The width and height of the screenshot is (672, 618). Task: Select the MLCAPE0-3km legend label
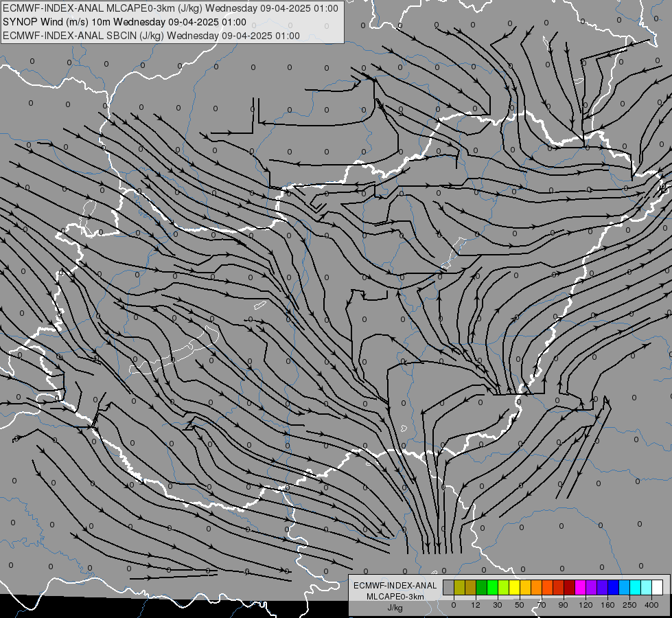tap(395, 597)
